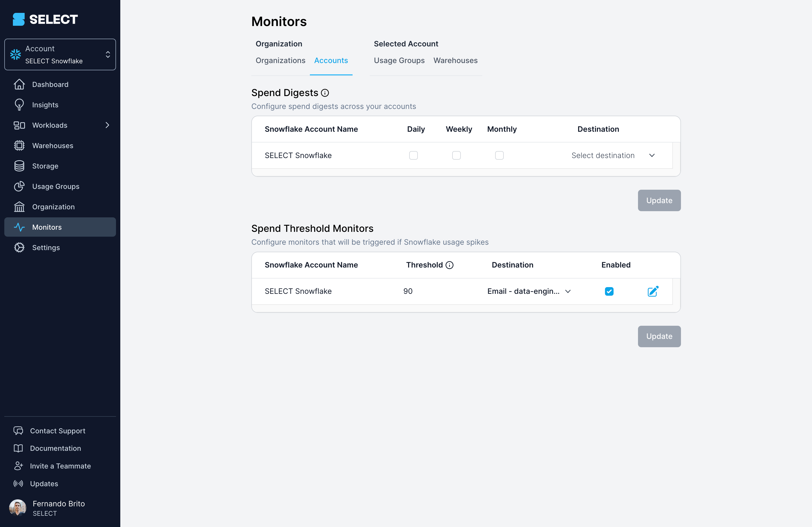Screen dimensions: 812x527
Task: Click SELECT Snowflake in Threshold Monitors table
Action: click(298, 291)
